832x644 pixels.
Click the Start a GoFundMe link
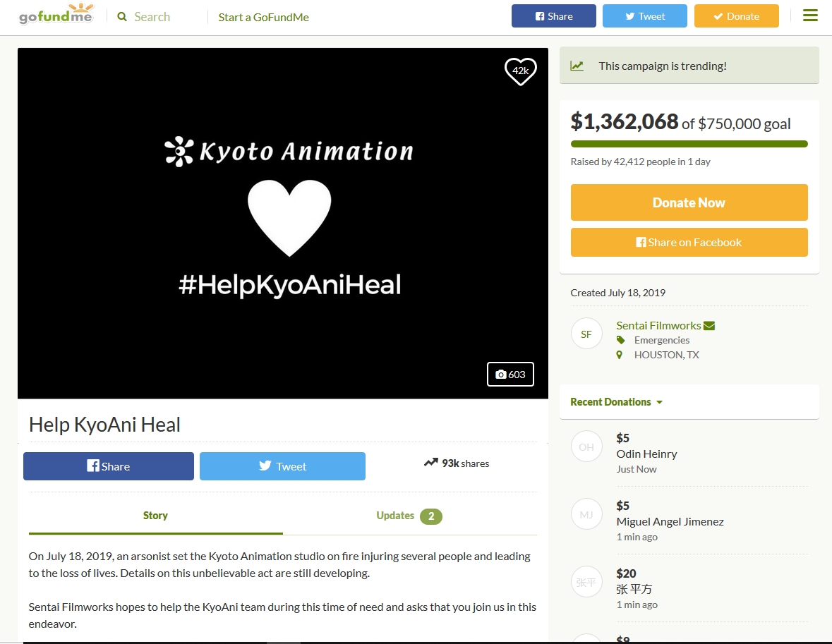264,17
